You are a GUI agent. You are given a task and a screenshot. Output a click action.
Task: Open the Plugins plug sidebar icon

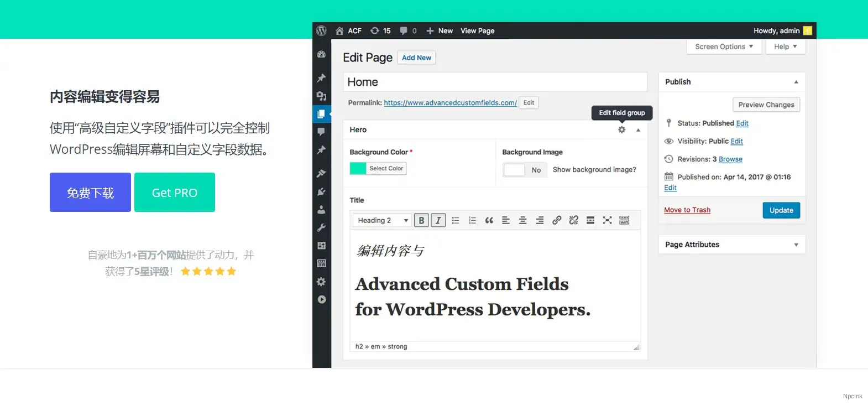(x=321, y=191)
